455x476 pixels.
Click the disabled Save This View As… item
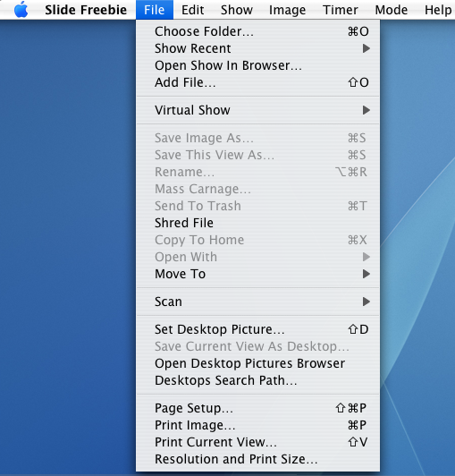coord(257,155)
